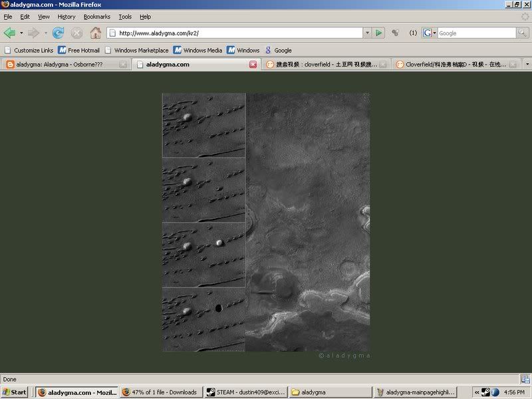Click the green Back arrow button
The width and height of the screenshot is (532, 399).
[9, 33]
